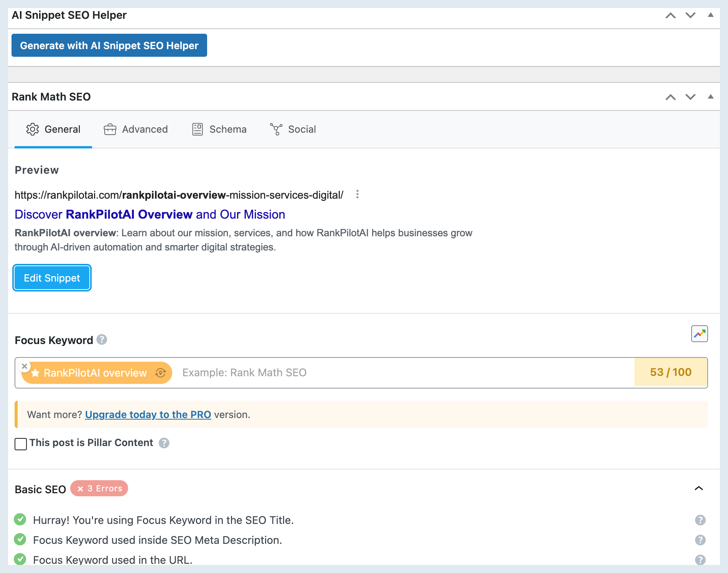Collapse the AI Snippet SEO Helper panel
Image resolution: width=728 pixels, height=573 pixels.
pos(711,15)
